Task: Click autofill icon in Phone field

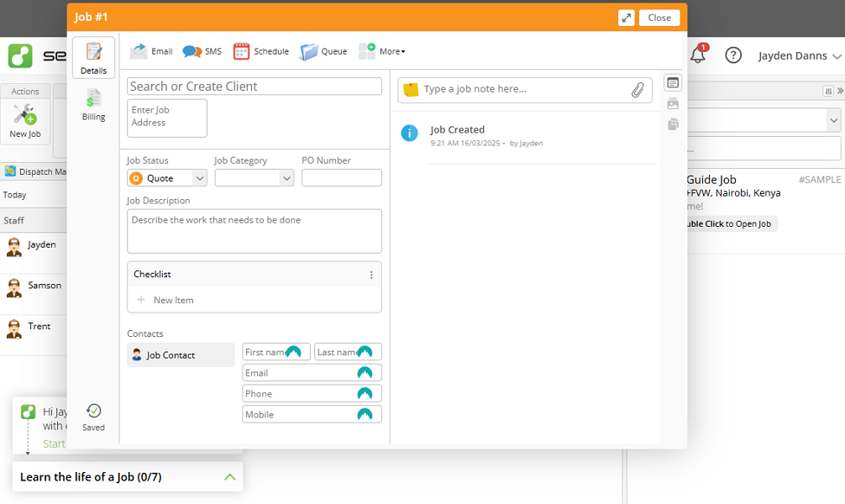Action: tap(365, 393)
